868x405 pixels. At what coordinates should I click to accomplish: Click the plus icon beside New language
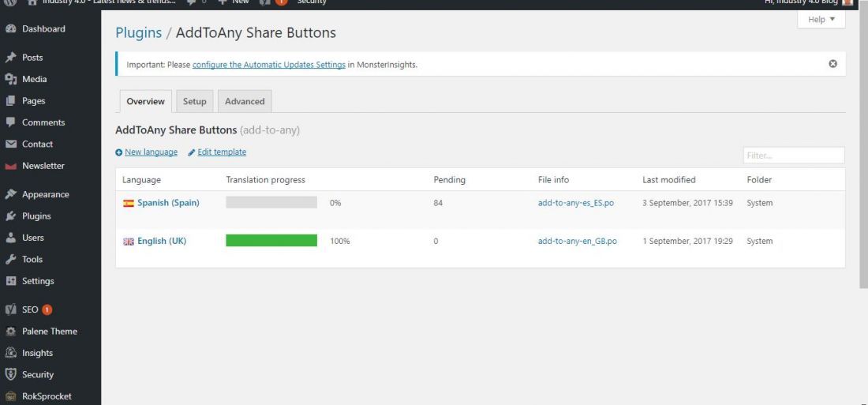[x=119, y=152]
